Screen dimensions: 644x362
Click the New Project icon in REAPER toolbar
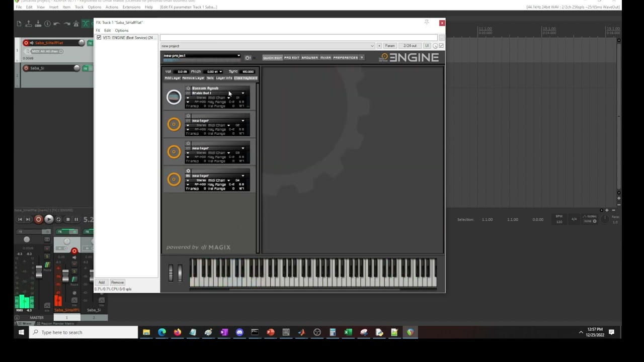[x=19, y=24]
